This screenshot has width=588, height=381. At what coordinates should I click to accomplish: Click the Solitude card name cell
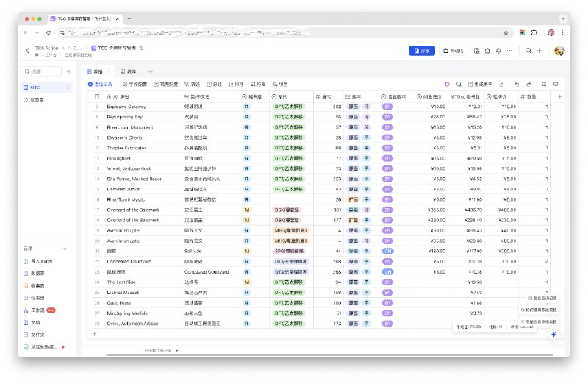211,251
